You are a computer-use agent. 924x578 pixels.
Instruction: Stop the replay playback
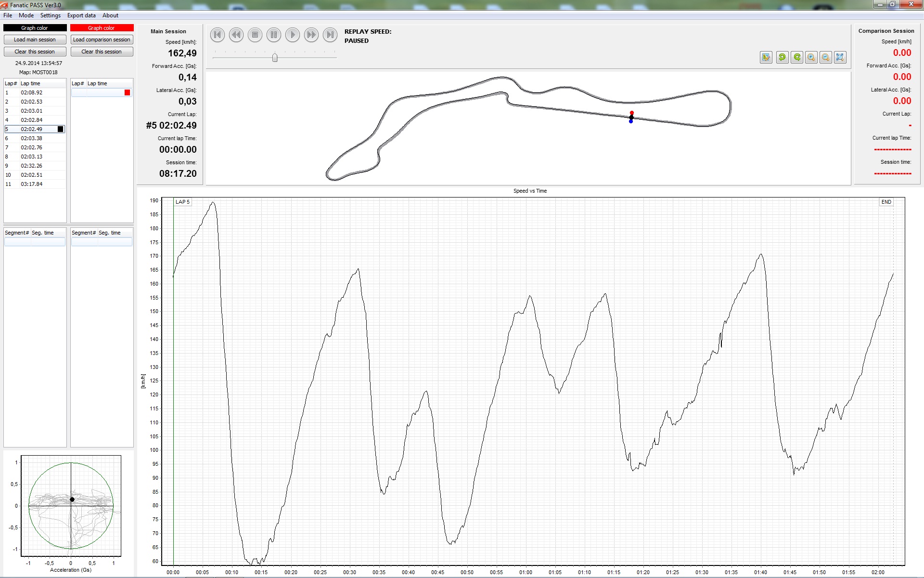(255, 35)
